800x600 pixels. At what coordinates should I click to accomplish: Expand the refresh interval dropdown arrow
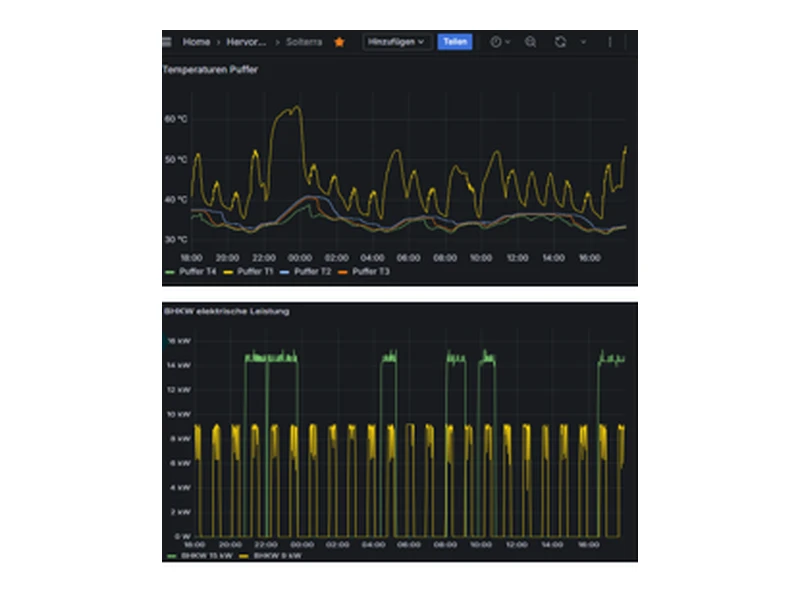point(583,42)
